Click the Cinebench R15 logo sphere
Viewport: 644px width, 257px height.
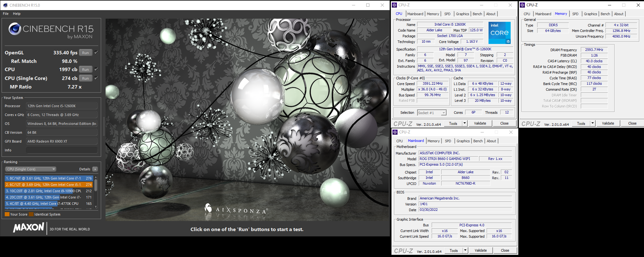tap(15, 29)
